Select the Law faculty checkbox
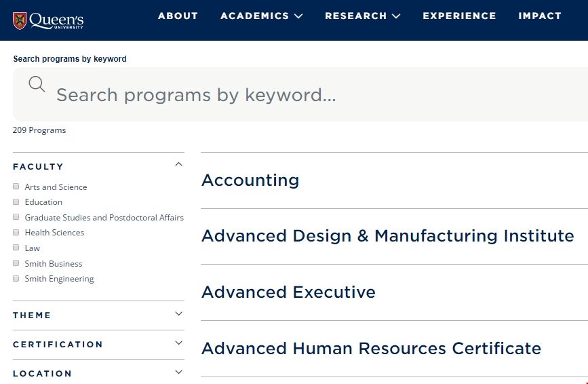The width and height of the screenshot is (588, 384). click(x=16, y=248)
